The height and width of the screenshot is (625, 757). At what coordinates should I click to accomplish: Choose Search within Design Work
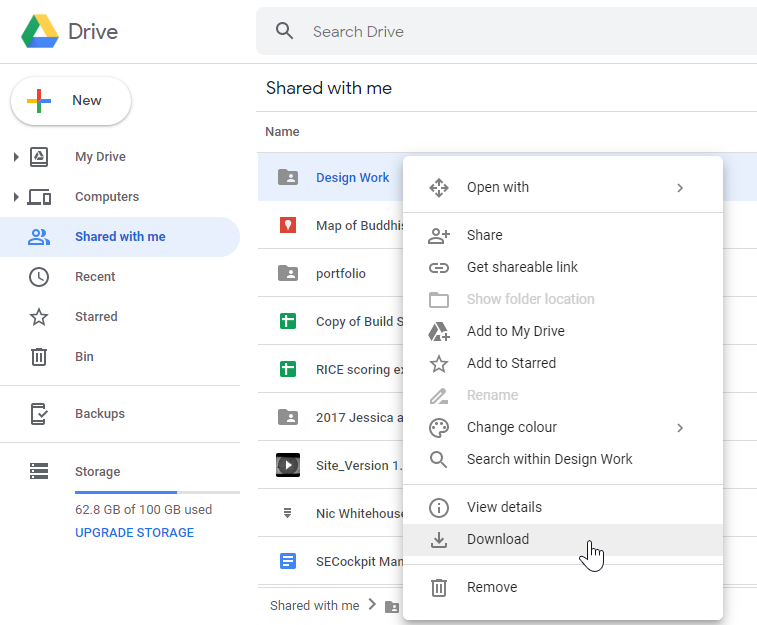click(x=562, y=459)
